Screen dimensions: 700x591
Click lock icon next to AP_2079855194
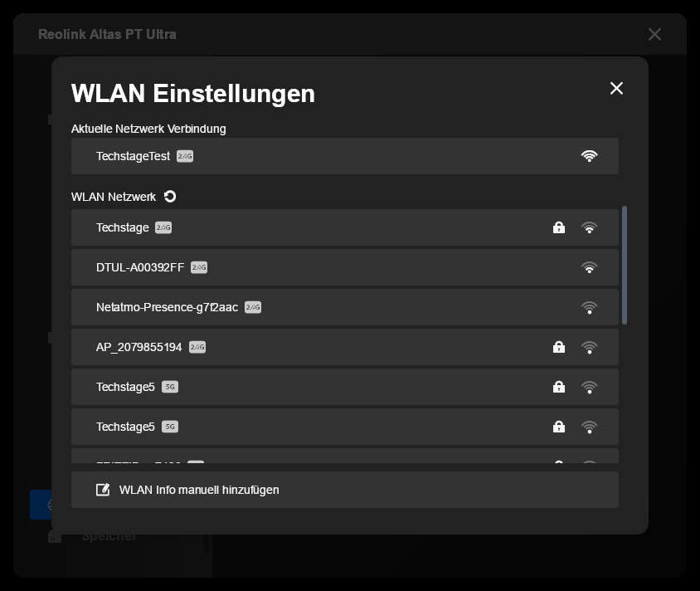tap(559, 347)
